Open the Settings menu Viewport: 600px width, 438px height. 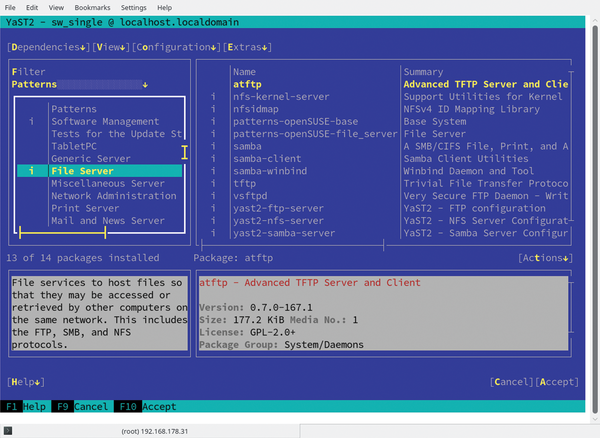coord(134,8)
